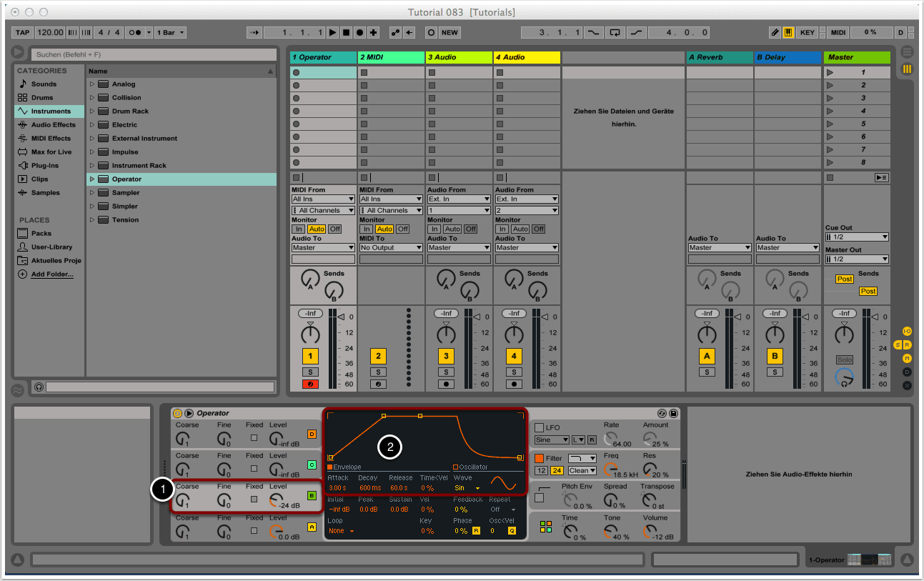
Task: Click the TAP tempo button
Action: point(23,32)
